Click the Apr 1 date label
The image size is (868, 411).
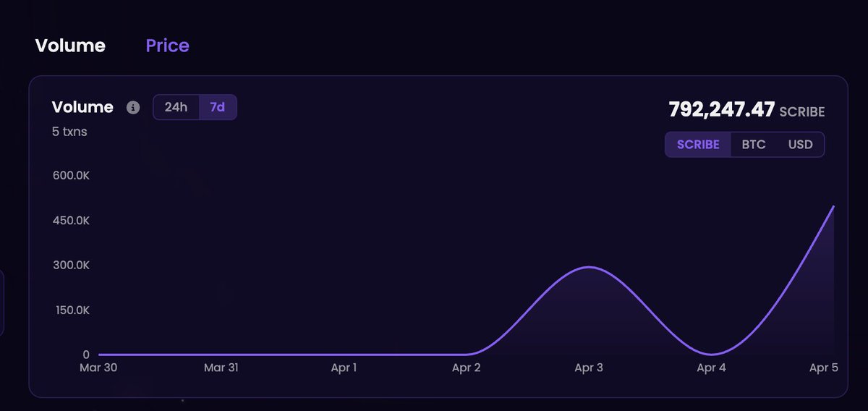[x=344, y=368]
